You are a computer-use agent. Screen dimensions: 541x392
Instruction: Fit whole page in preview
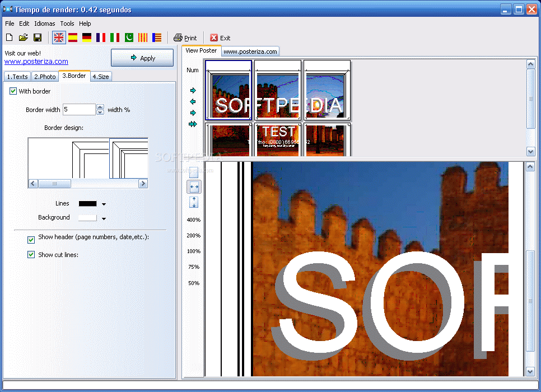(194, 172)
